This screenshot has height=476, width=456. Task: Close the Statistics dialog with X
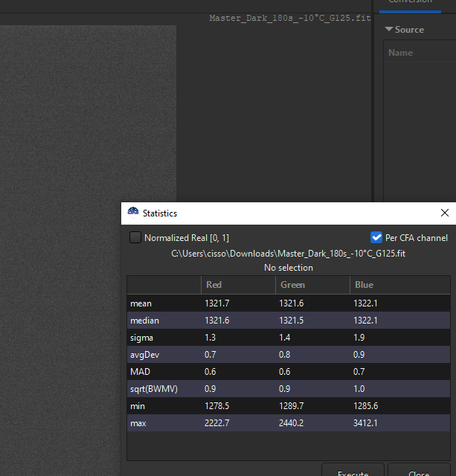[445, 213]
